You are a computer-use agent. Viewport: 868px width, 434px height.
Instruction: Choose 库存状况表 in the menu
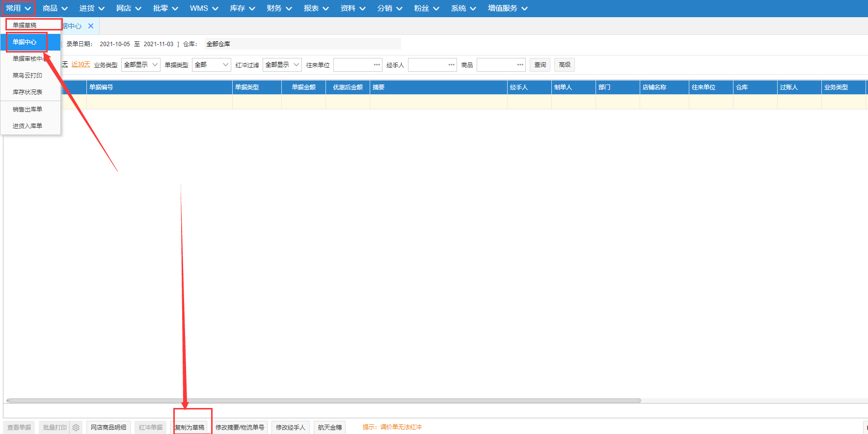coord(27,92)
